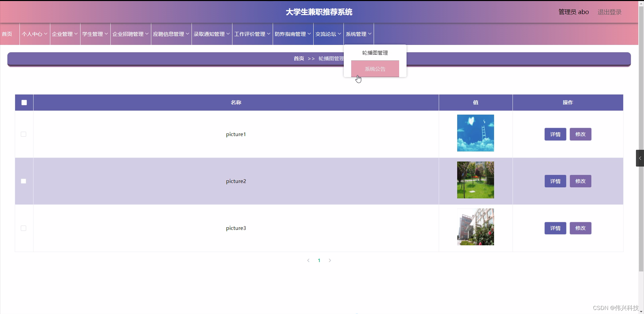Select 系统公告 from the open submenu
This screenshot has height=314, width=644.
pyautogui.click(x=375, y=69)
